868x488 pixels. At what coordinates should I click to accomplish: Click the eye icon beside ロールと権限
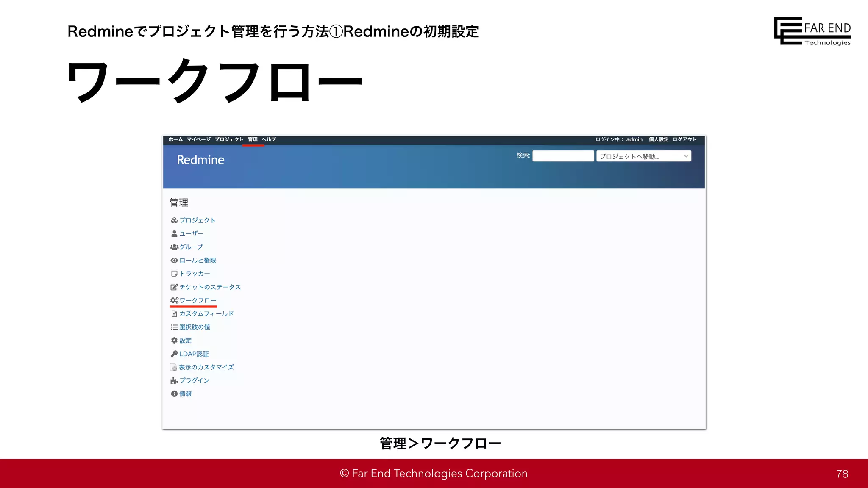(x=174, y=261)
